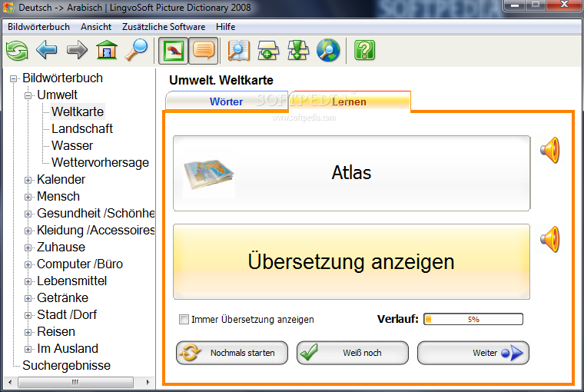Go forward with the gray right arrow

(77, 50)
